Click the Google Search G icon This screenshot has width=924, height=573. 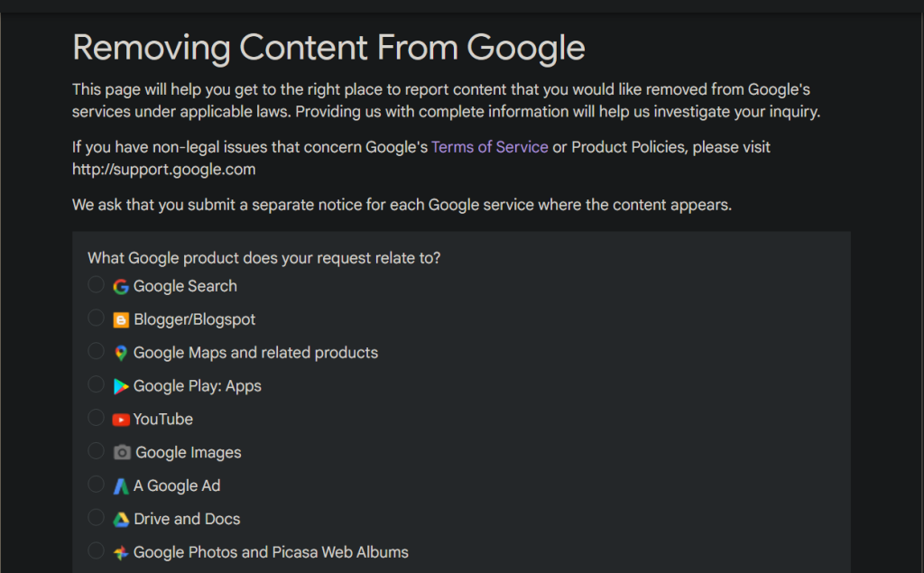(x=121, y=286)
